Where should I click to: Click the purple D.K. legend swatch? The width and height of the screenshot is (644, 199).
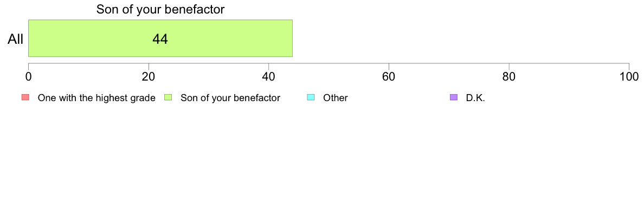coord(454,97)
